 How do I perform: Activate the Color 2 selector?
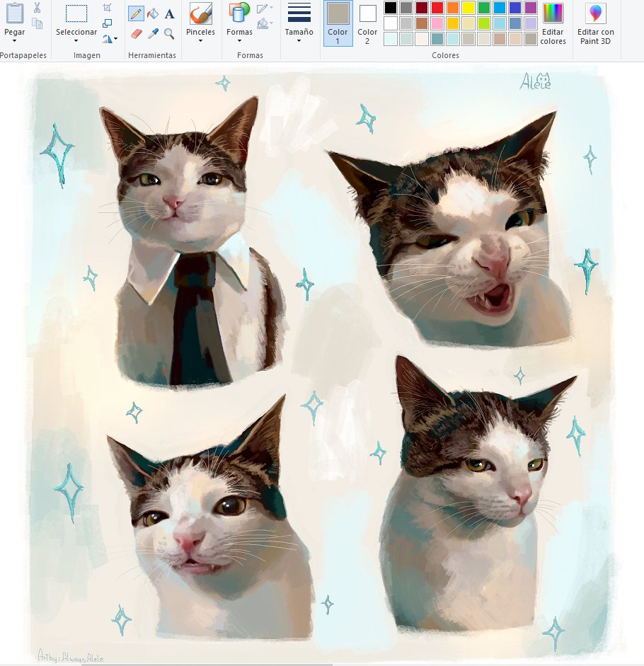[x=367, y=23]
